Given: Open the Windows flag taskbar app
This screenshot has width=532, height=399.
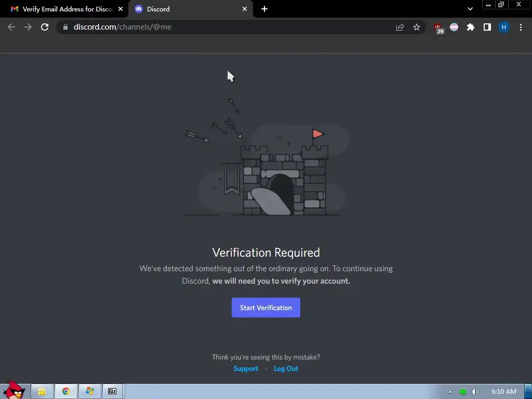Looking at the screenshot, I should coord(89,392).
